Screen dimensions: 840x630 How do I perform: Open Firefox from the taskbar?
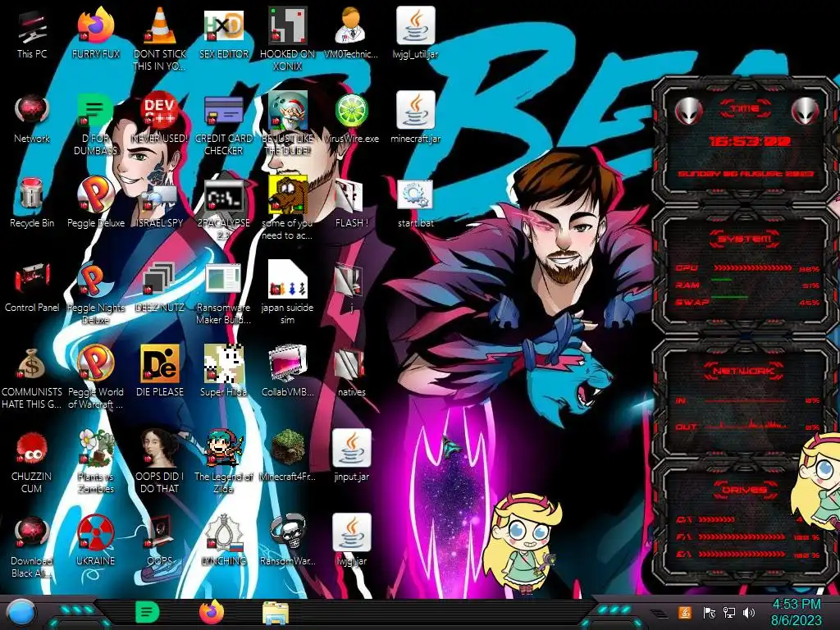coord(212,612)
